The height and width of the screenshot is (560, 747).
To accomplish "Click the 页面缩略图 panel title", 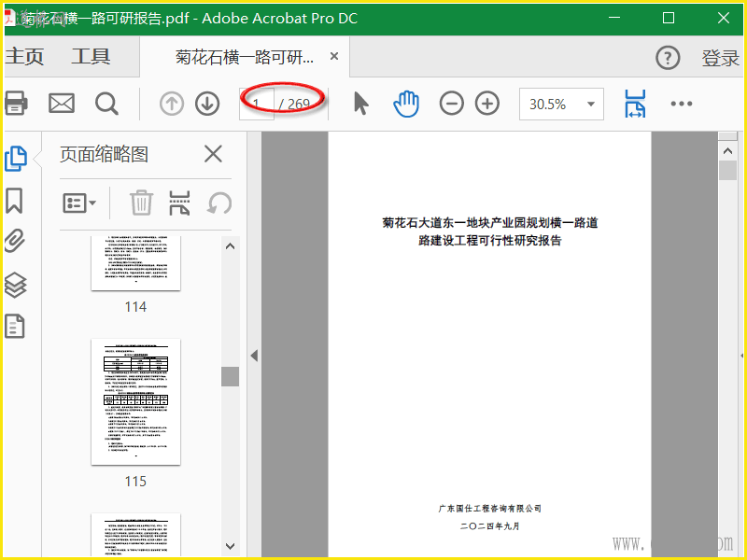I will click(x=104, y=154).
